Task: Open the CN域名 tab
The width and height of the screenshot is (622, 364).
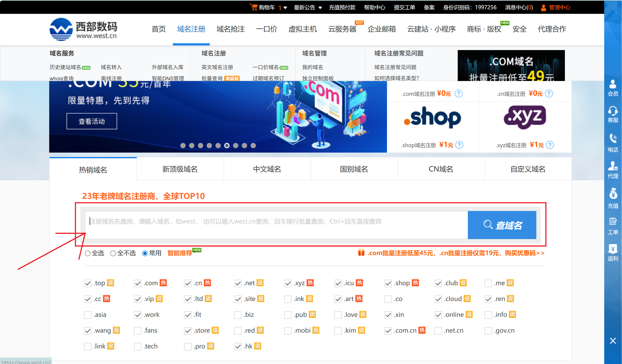Action: pyautogui.click(x=441, y=169)
